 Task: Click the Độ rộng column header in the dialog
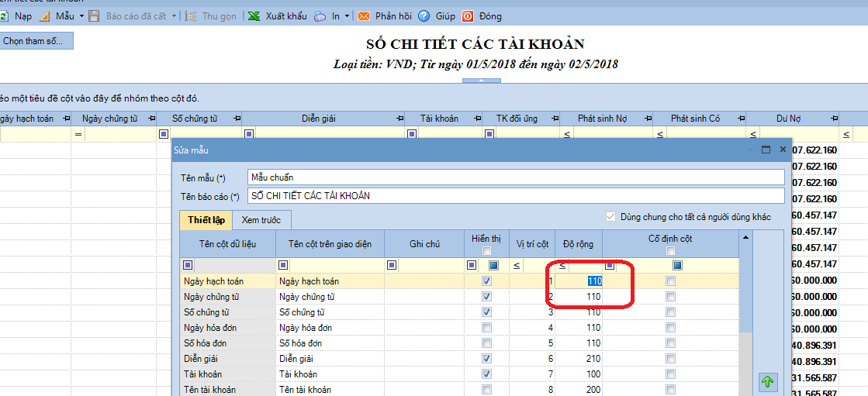(x=578, y=244)
